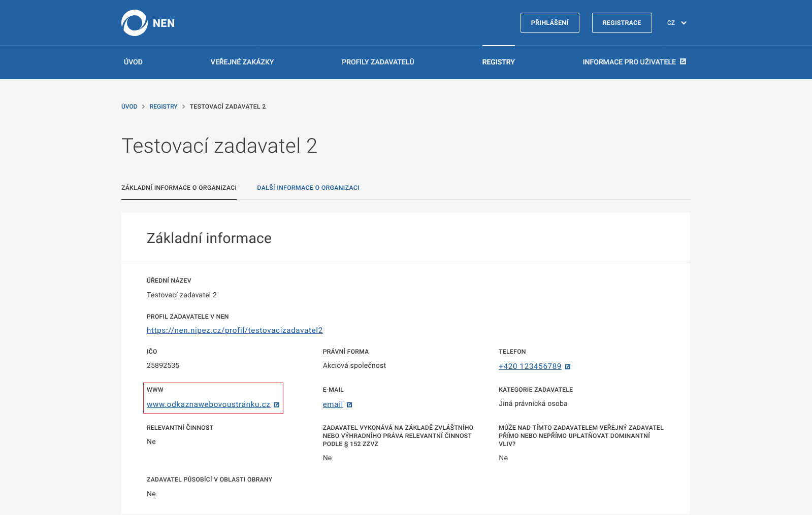Switch to Další informace o organizaci tab
The height and width of the screenshot is (515, 812).
[308, 188]
